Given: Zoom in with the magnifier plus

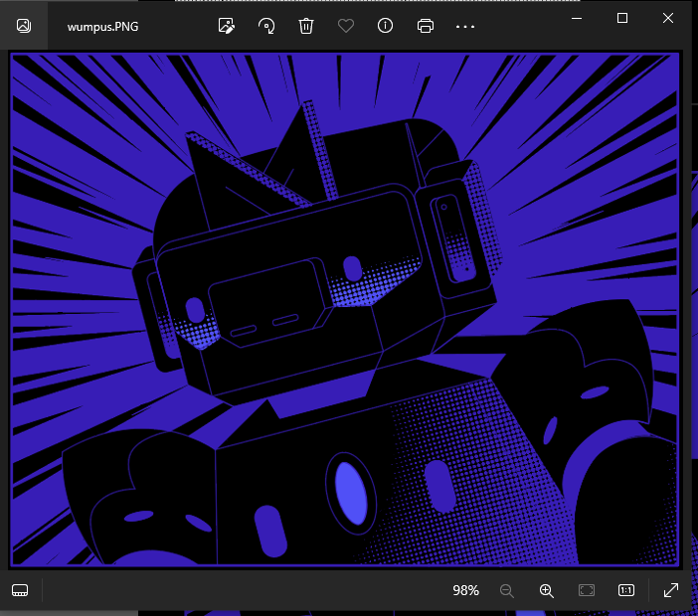Looking at the screenshot, I should click(x=546, y=590).
